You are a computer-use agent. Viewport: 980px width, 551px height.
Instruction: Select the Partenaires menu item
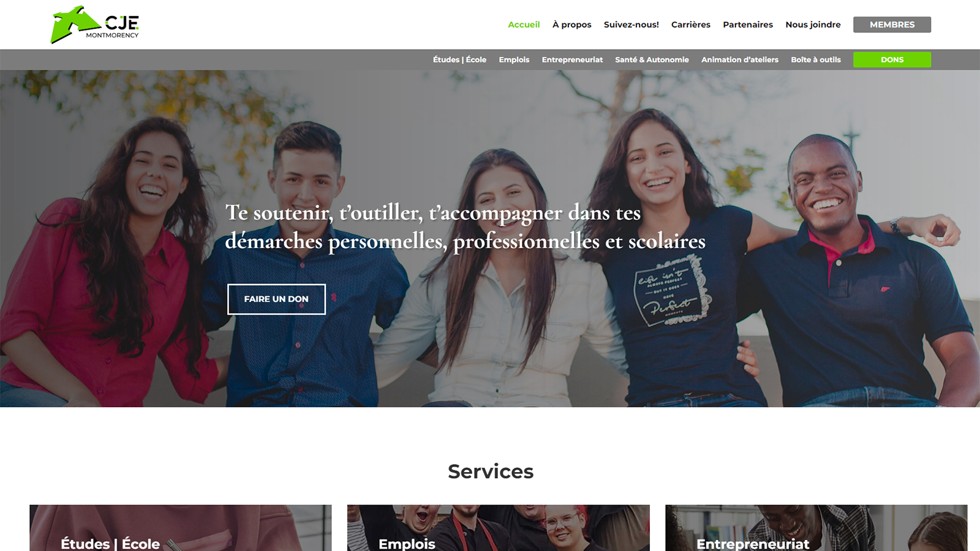click(747, 24)
